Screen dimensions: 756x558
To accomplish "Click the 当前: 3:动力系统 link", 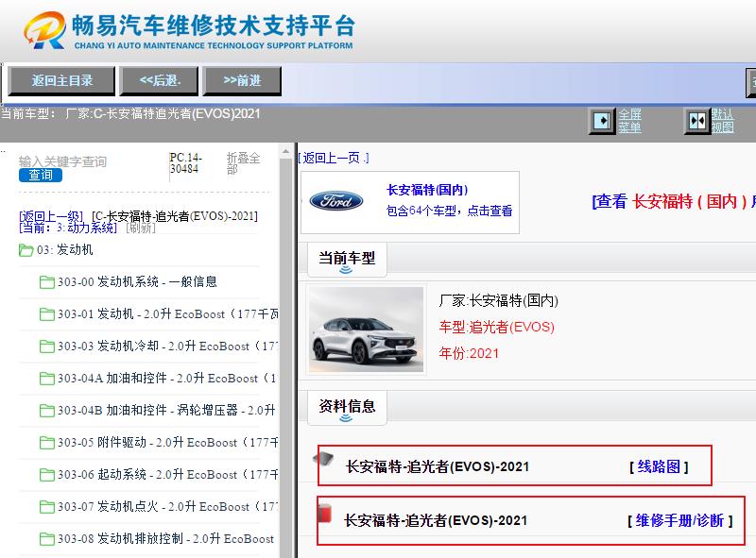I will (68, 228).
